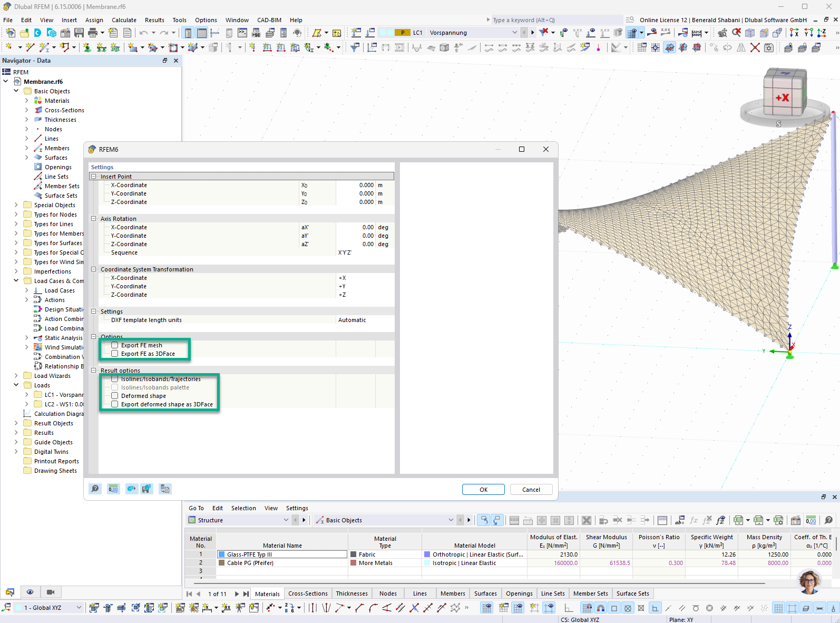Image resolution: width=840 pixels, height=623 pixels.
Task: Click brown color swatch of Cable PG material
Action: (x=222, y=563)
